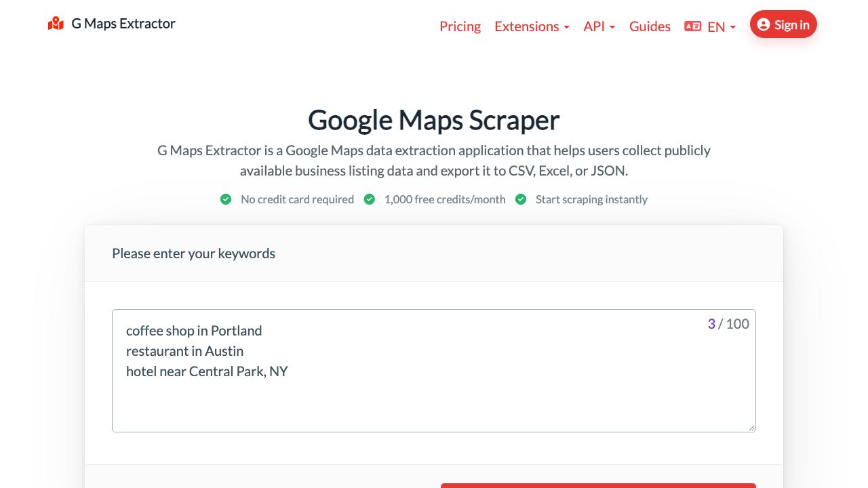Click the green check beside 1,000 free credits/month
The height and width of the screenshot is (488, 868).
click(370, 199)
